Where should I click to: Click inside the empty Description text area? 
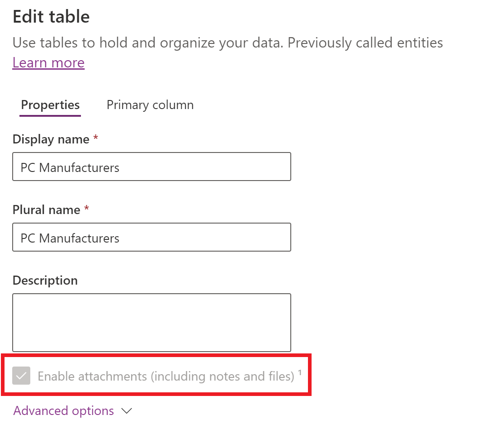coord(151,322)
